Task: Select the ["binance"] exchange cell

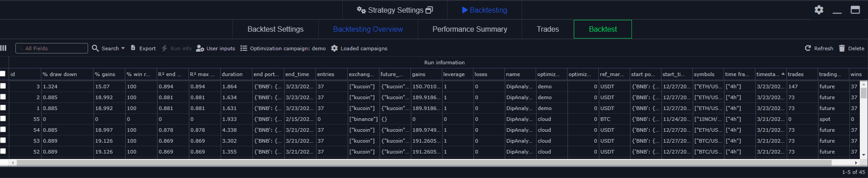Action: [363, 119]
